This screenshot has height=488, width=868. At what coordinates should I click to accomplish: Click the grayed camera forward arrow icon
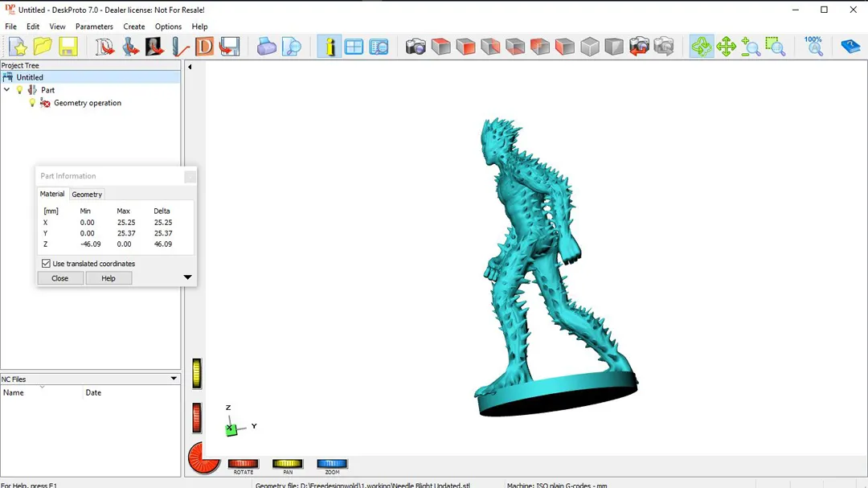664,47
